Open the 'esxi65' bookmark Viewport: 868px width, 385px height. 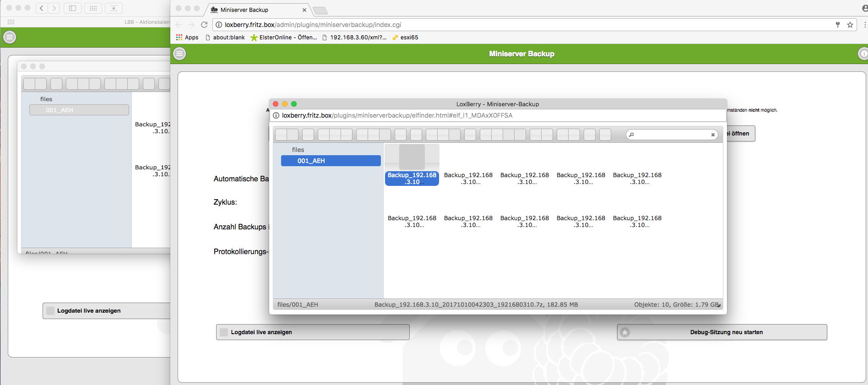[405, 38]
